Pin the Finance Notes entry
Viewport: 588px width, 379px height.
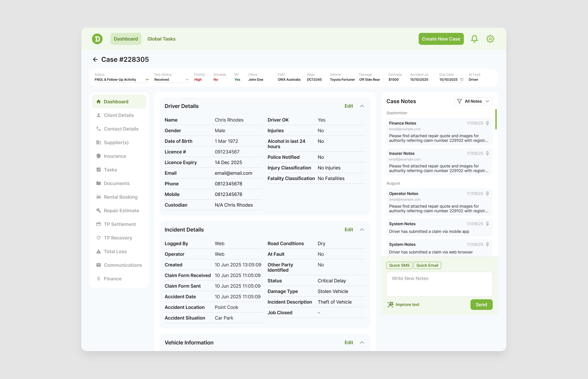tap(487, 123)
